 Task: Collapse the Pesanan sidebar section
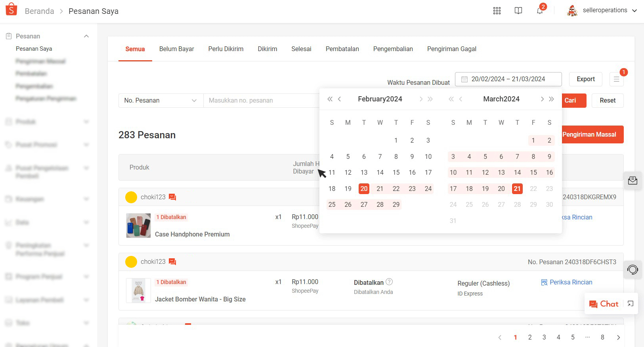(x=86, y=36)
